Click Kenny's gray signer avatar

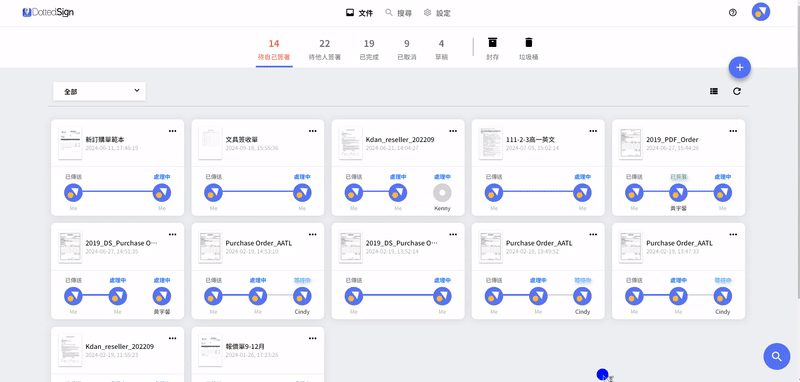[442, 193]
